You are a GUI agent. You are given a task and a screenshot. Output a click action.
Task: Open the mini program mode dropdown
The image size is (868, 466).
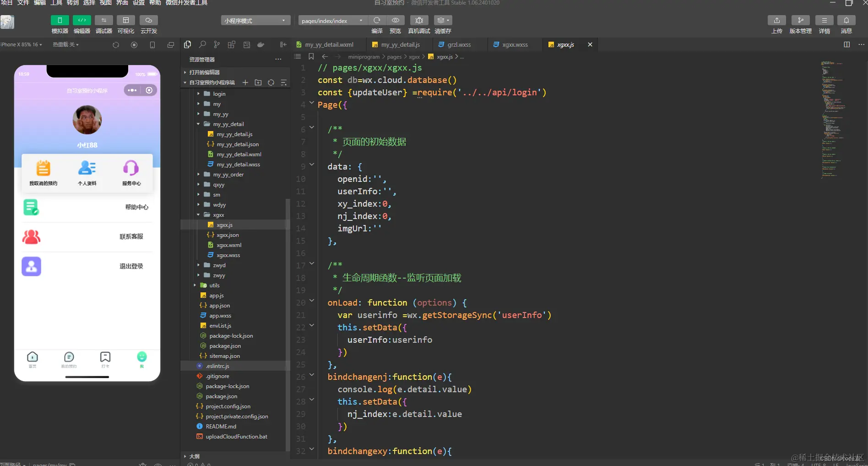255,21
